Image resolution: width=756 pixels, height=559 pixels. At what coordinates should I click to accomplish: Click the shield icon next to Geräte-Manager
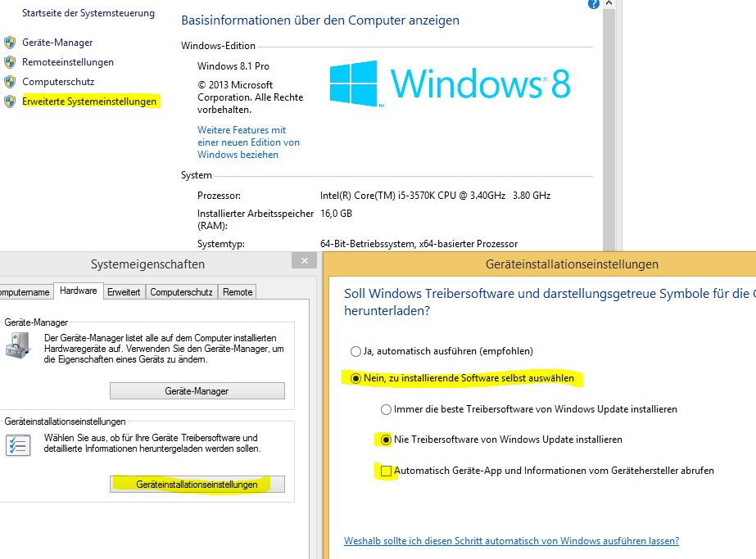tap(10, 43)
